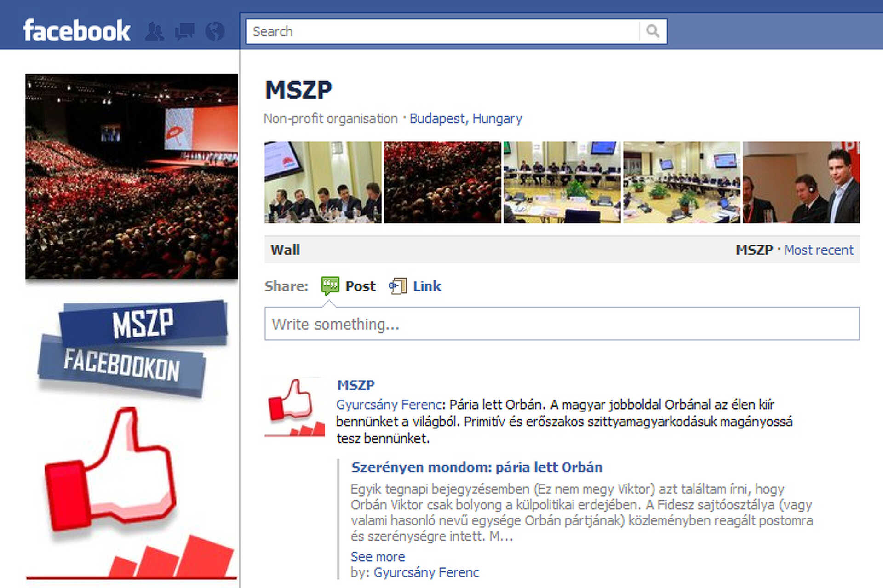Open the first photo strip thumbnail with panel
This screenshot has height=588, width=883.
point(323,182)
